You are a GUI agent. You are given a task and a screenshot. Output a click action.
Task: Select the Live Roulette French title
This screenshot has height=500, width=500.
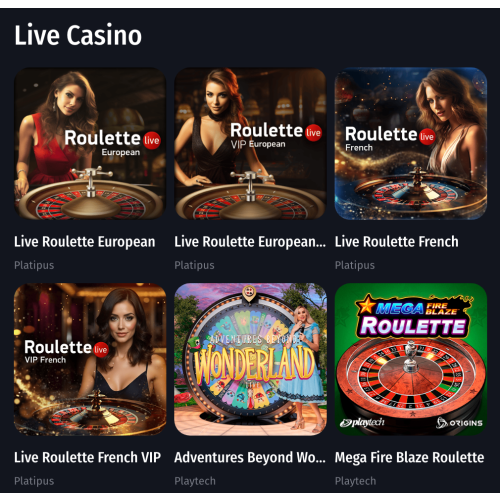coord(397,242)
